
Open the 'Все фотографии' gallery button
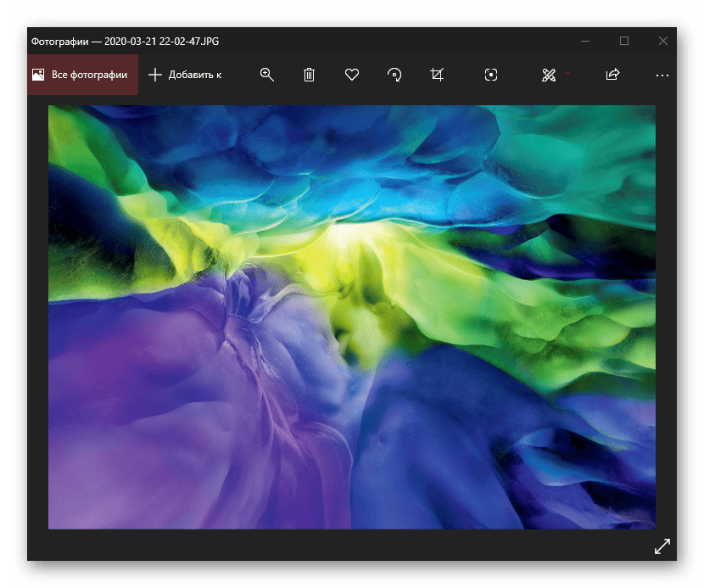coord(82,75)
